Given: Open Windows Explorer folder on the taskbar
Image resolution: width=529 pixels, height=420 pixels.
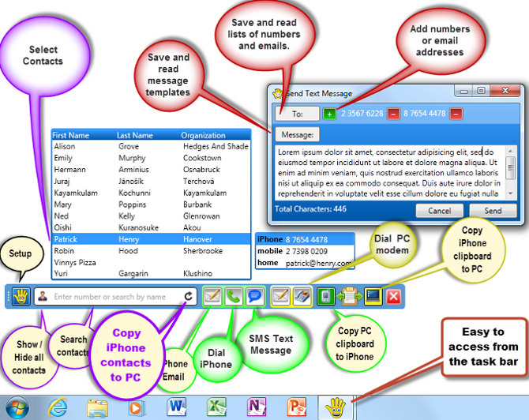Looking at the screenshot, I should point(97,408).
